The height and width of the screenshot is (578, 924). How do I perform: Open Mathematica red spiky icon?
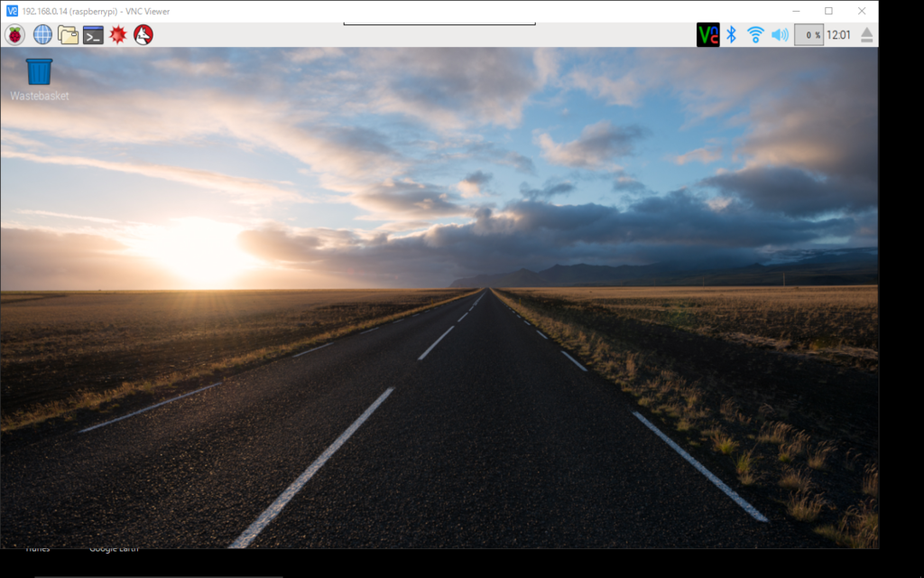point(118,35)
